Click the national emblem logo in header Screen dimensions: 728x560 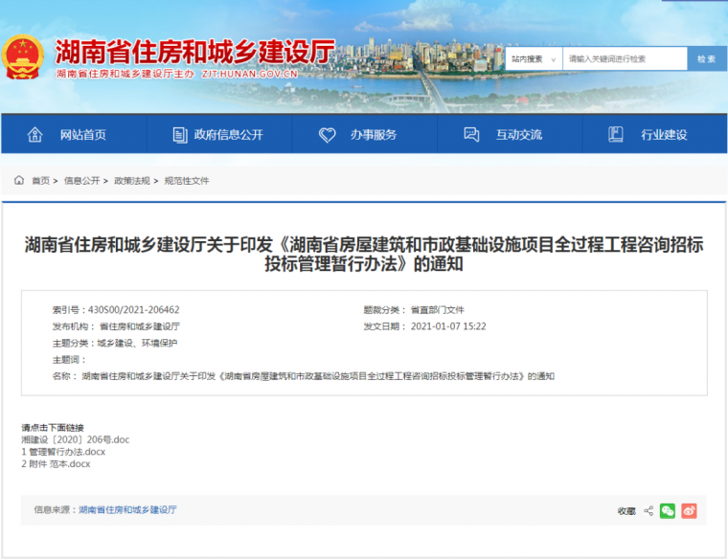click(23, 57)
